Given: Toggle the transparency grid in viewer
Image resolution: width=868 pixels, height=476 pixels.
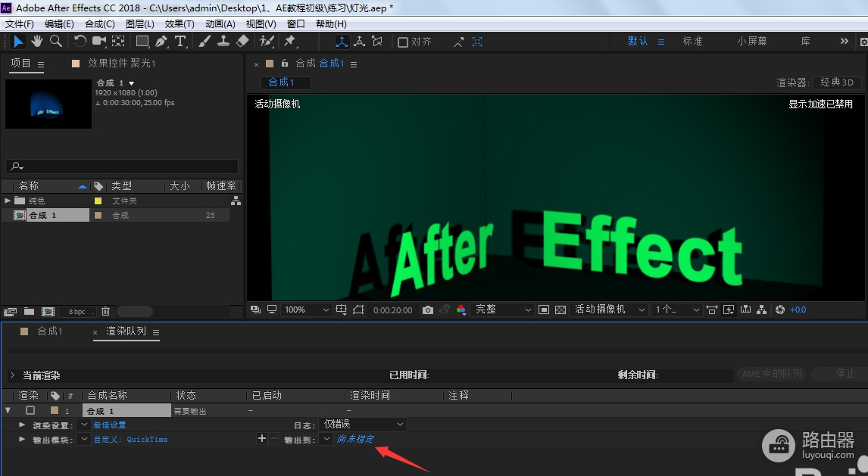Looking at the screenshot, I should point(560,310).
